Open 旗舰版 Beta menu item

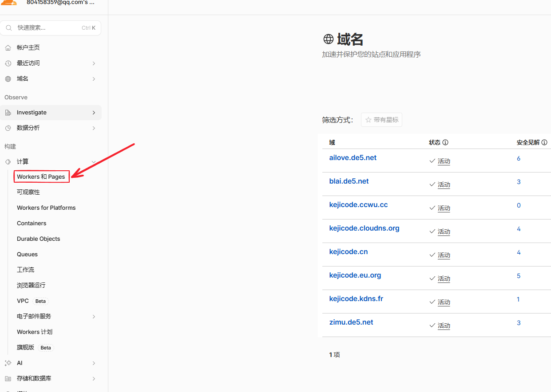tap(35, 348)
